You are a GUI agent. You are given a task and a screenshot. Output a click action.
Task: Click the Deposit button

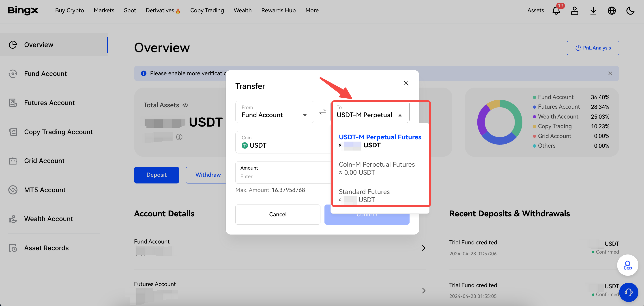pyautogui.click(x=157, y=175)
